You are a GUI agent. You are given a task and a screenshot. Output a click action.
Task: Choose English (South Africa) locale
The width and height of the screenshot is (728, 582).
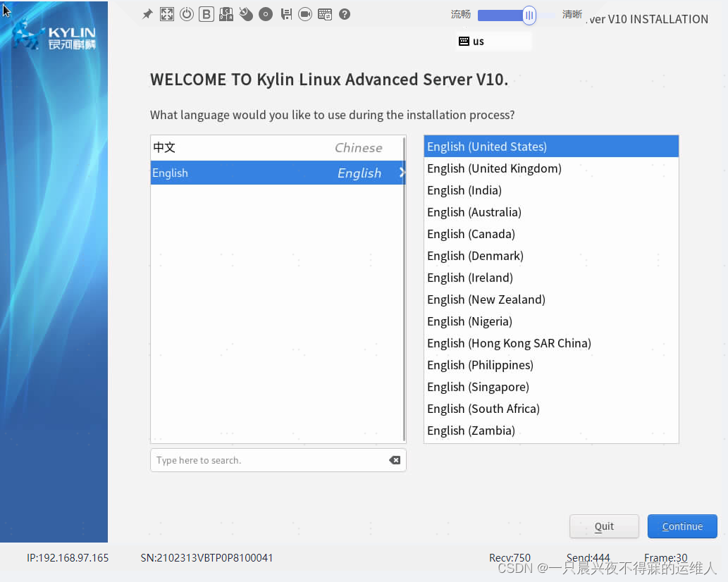point(551,409)
